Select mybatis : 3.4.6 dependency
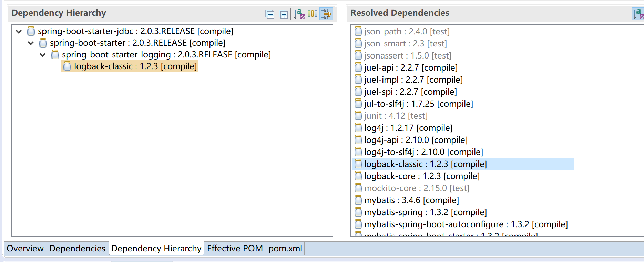The height and width of the screenshot is (262, 644). tap(412, 200)
